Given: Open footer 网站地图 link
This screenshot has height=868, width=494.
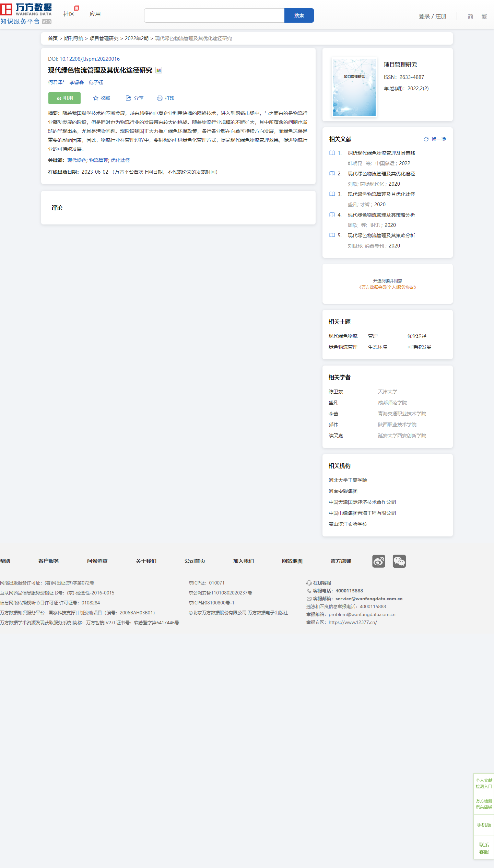Looking at the screenshot, I should pyautogui.click(x=292, y=561).
